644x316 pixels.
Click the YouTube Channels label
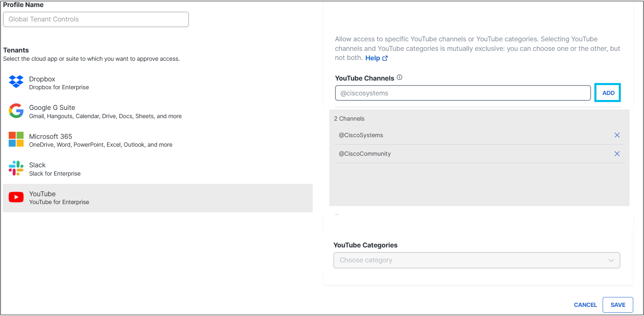coord(364,78)
